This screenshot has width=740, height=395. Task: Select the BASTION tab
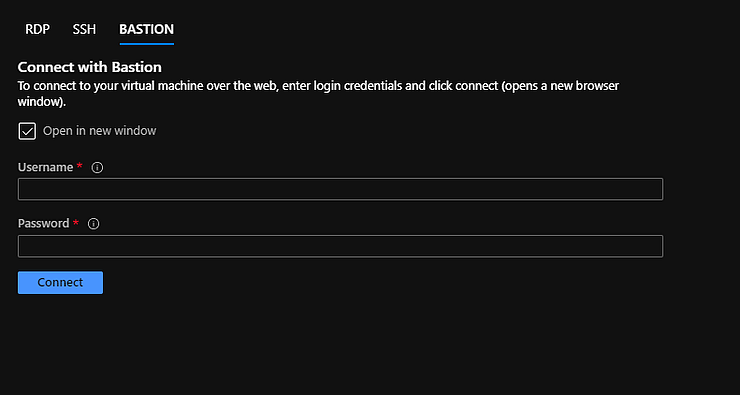(146, 29)
